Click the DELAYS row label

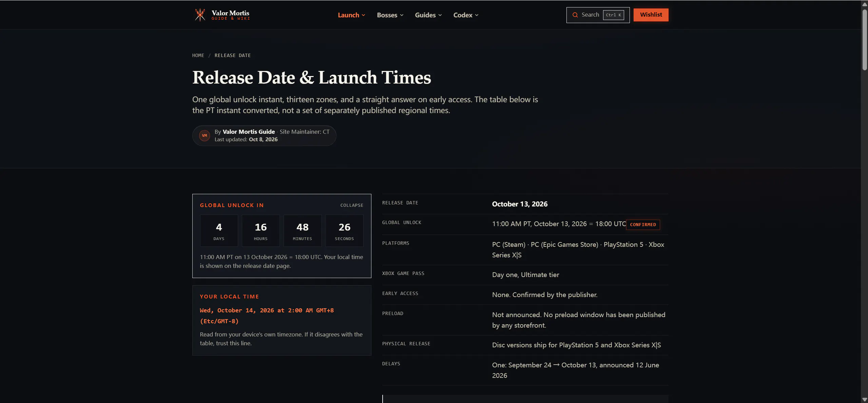pos(391,364)
